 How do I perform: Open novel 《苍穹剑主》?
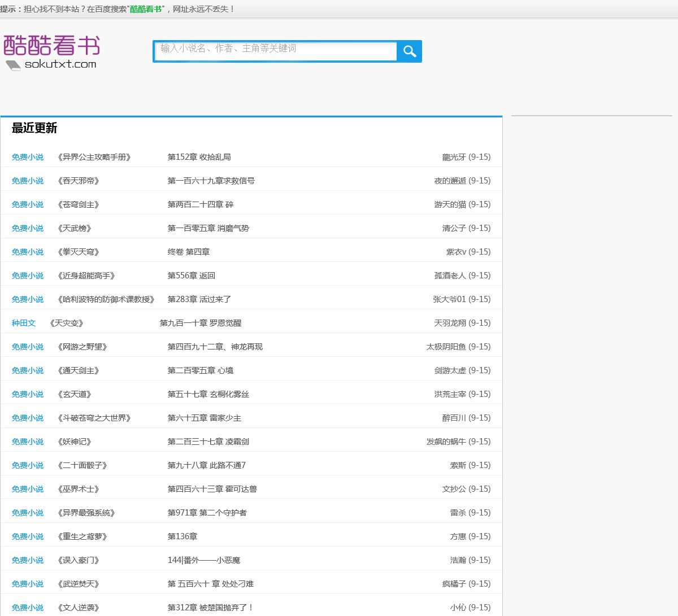[79, 204]
